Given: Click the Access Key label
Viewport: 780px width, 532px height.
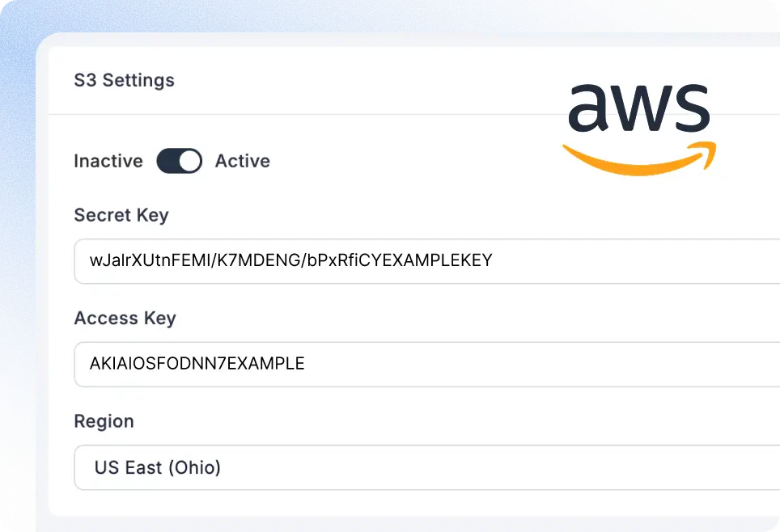Looking at the screenshot, I should pos(125,319).
